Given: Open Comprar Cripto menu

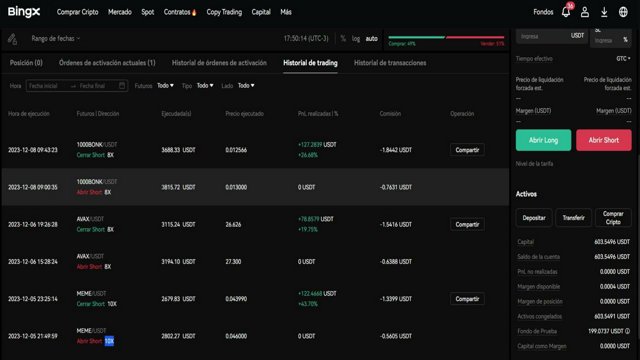Looking at the screenshot, I should pos(78,12).
